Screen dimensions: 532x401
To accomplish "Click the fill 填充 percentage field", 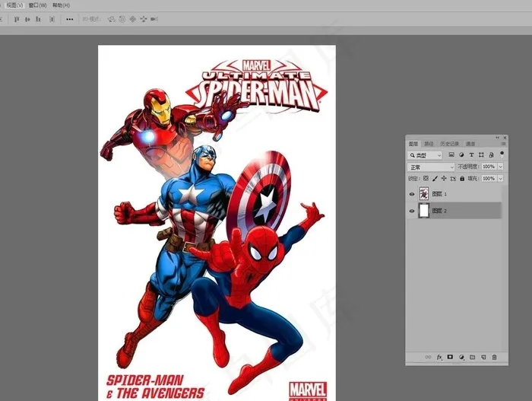I will click(487, 178).
